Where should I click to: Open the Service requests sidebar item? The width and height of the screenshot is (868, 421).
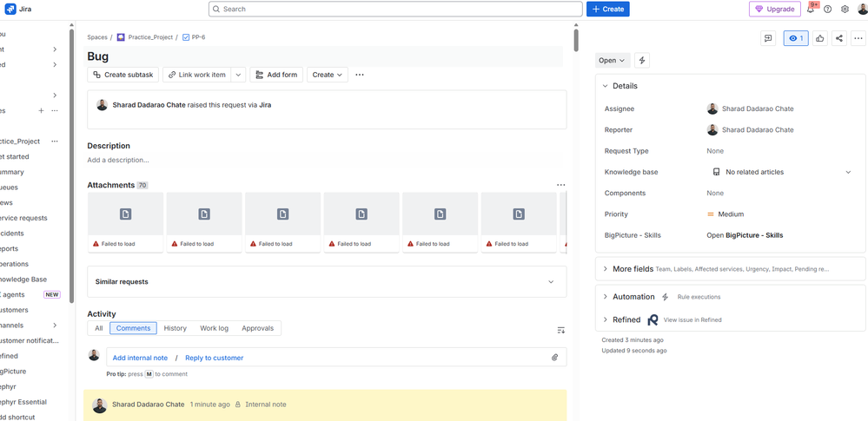[23, 218]
